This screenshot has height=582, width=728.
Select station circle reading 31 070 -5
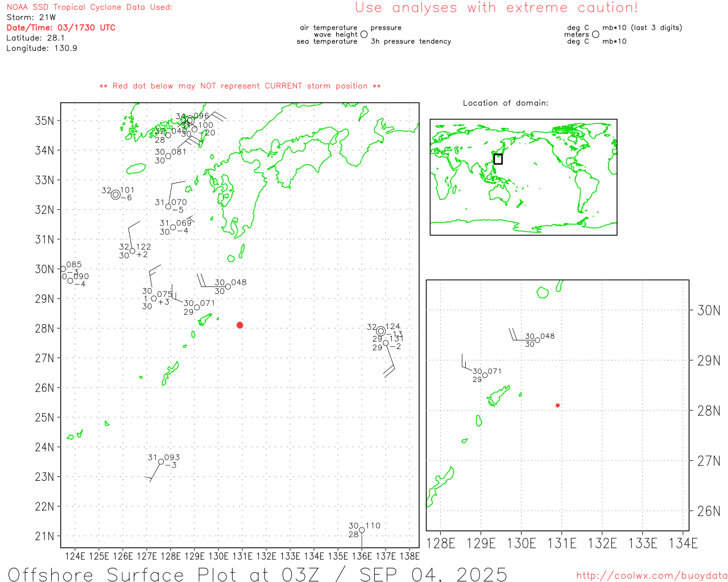pos(168,206)
